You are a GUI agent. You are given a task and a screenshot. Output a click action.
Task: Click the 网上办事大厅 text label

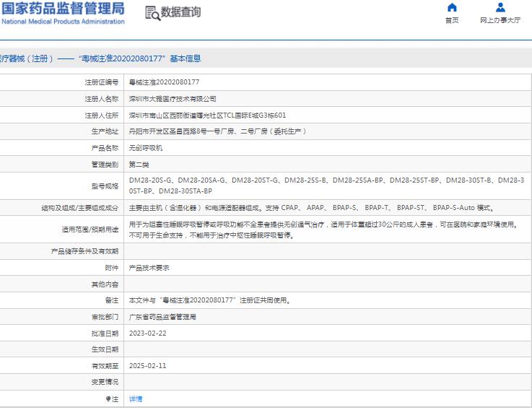click(x=500, y=20)
